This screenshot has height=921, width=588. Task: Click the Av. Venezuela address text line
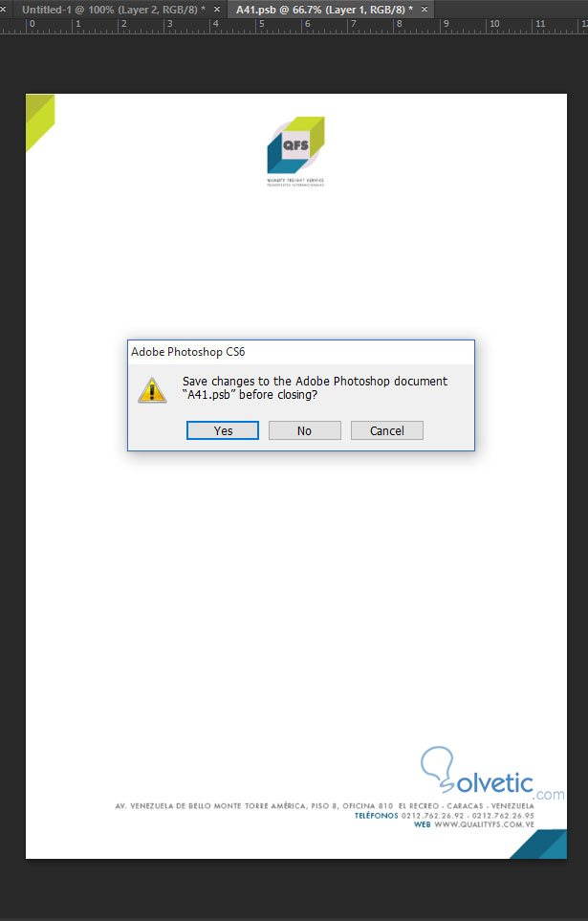coord(325,806)
